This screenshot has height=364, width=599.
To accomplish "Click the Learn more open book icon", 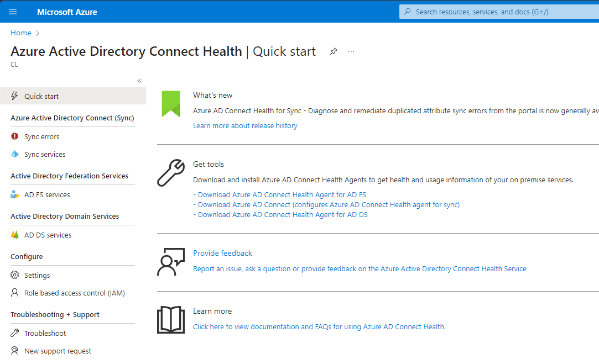I will tap(171, 320).
